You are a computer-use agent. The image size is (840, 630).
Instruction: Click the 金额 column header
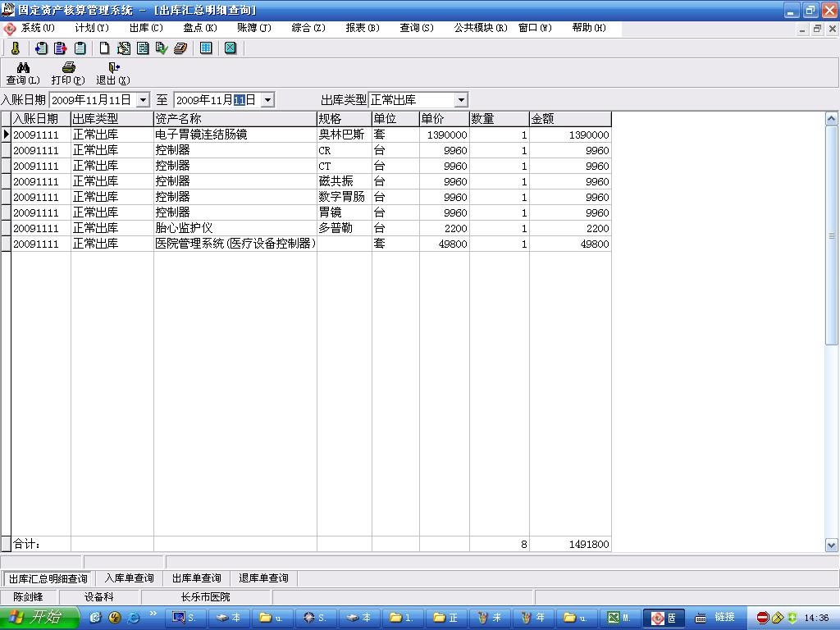click(570, 119)
